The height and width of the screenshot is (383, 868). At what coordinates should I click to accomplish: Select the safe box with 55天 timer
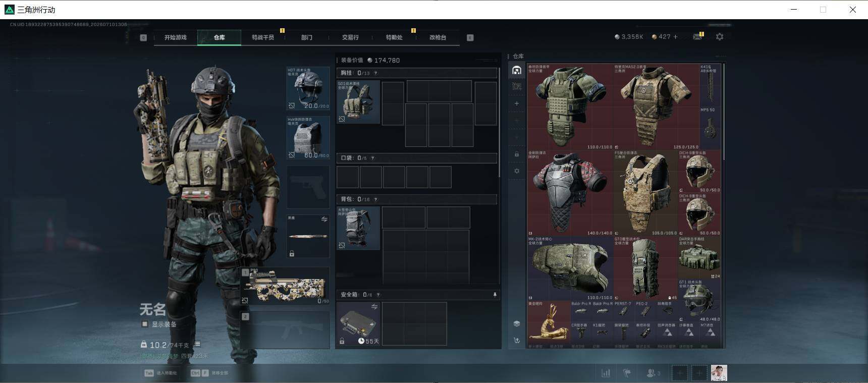(358, 324)
